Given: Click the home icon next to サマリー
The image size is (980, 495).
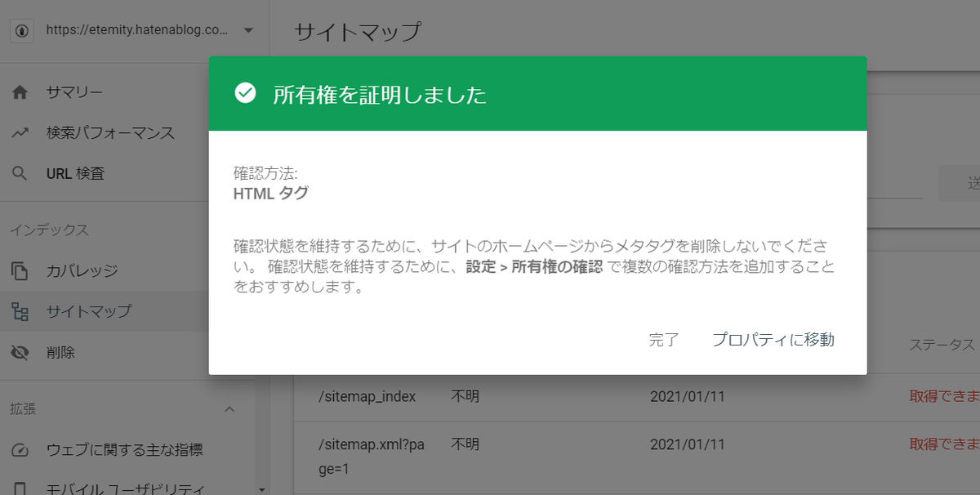Looking at the screenshot, I should [20, 91].
